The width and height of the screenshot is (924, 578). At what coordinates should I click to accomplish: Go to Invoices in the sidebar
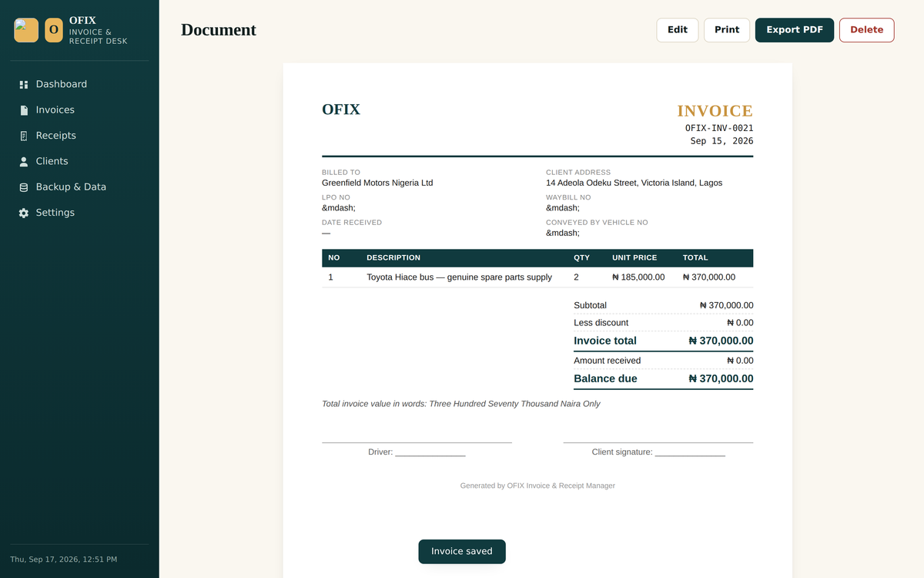(x=79, y=110)
